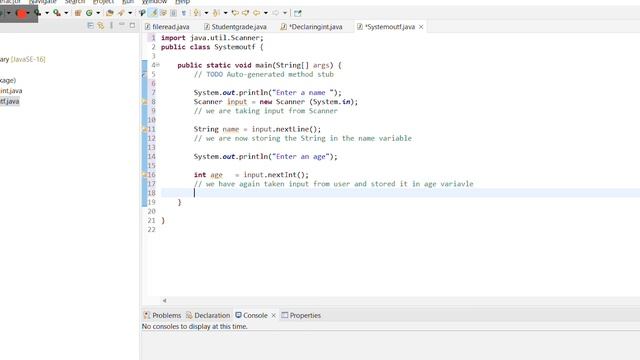The width and height of the screenshot is (640, 360).
Task: Toggle Show Whitespace Characters
Action: coord(184,13)
